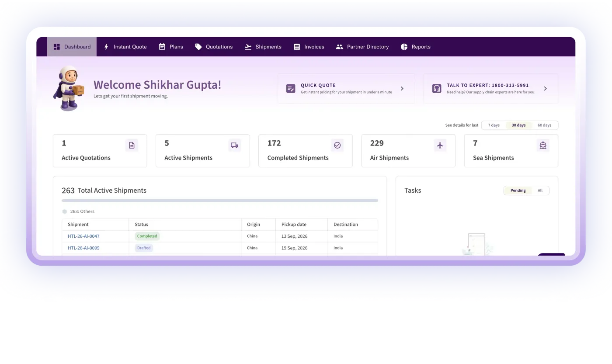Viewport: 612px width, 364px height.
Task: Click the Completed status badge
Action: coord(147,236)
